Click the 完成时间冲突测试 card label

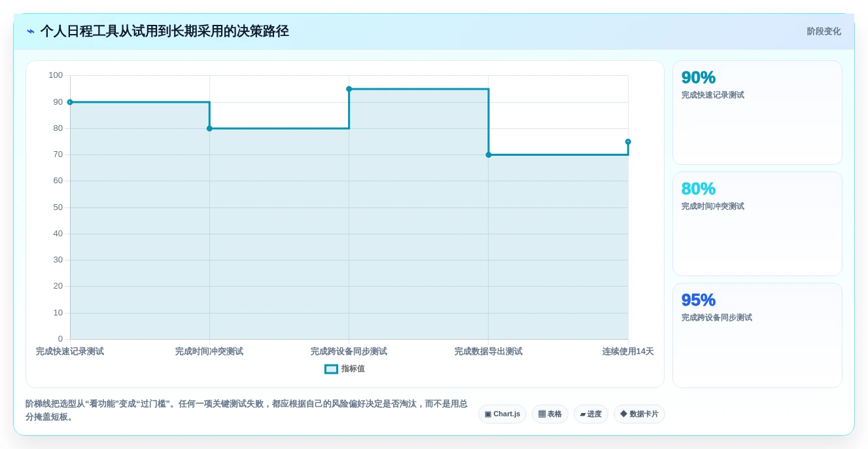tap(713, 206)
